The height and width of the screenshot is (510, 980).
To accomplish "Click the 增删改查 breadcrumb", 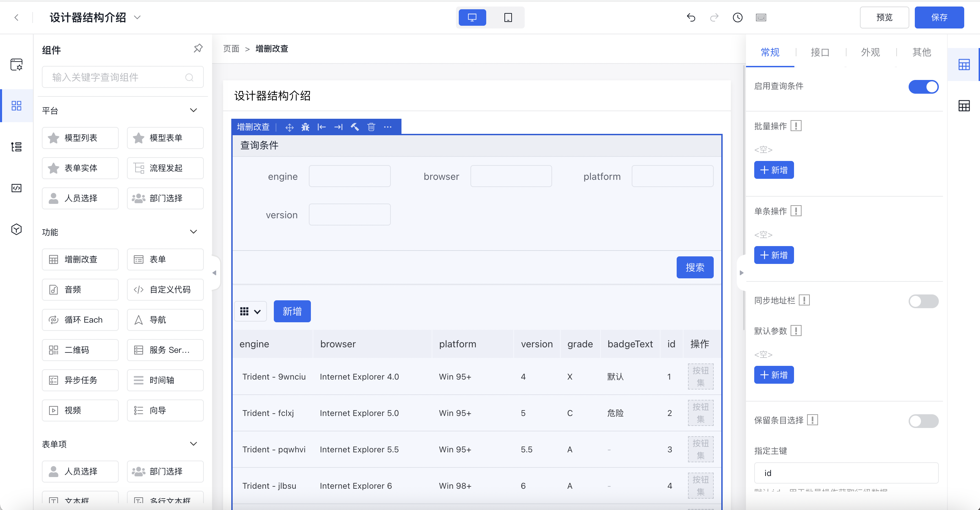I will pos(272,49).
